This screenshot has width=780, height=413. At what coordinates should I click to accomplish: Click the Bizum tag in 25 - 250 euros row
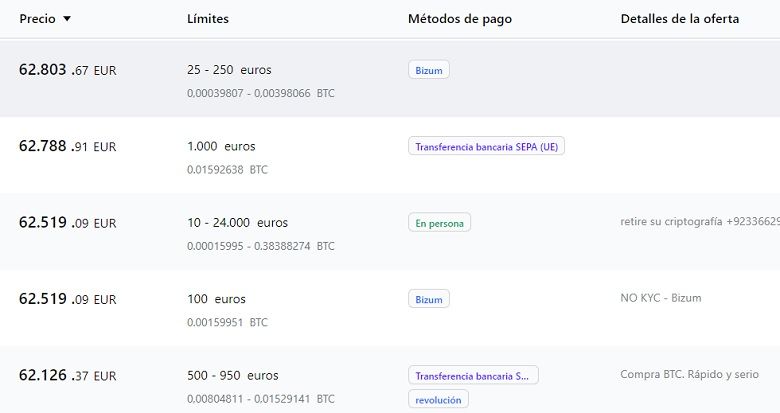[x=429, y=70]
